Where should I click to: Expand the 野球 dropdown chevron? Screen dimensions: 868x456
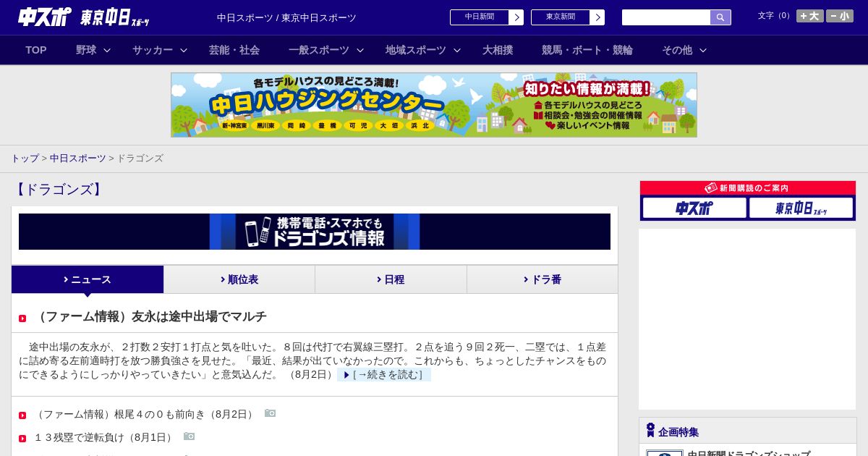pos(107,51)
